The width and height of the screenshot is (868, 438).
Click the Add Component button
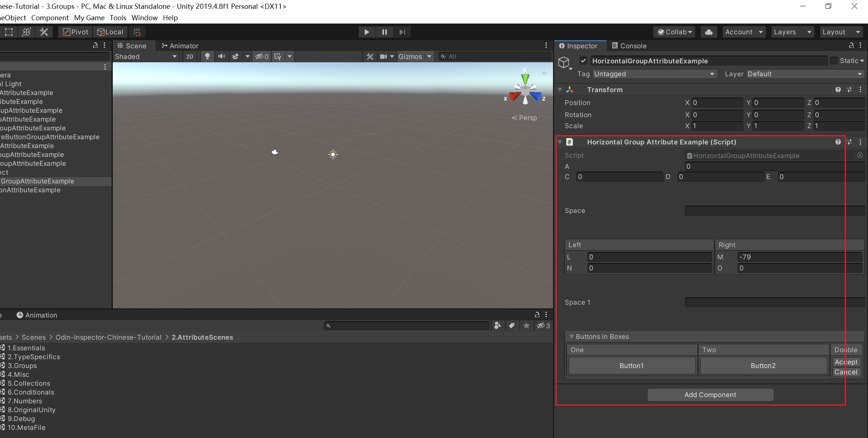click(x=710, y=395)
